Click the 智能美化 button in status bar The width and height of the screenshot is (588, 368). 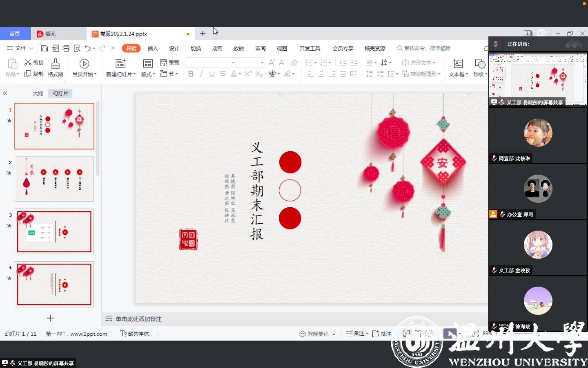(314, 334)
